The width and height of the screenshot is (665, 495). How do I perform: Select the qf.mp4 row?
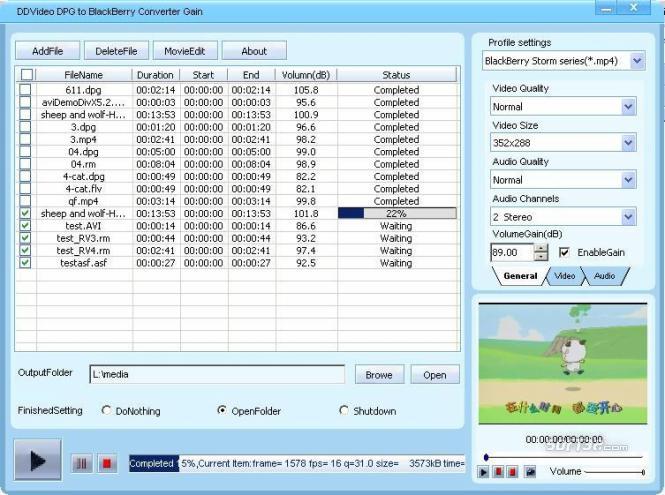click(x=238, y=201)
